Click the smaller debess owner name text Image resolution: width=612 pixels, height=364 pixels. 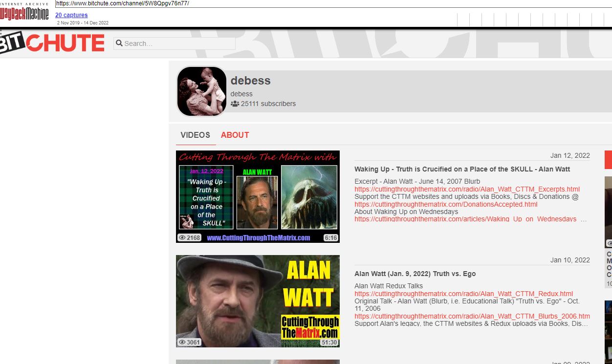tap(241, 94)
